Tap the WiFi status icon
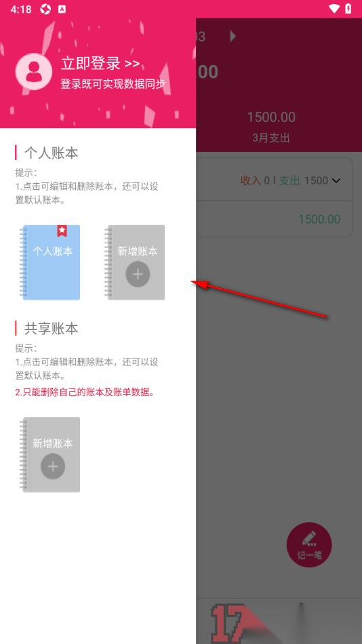362x644 pixels. point(334,9)
